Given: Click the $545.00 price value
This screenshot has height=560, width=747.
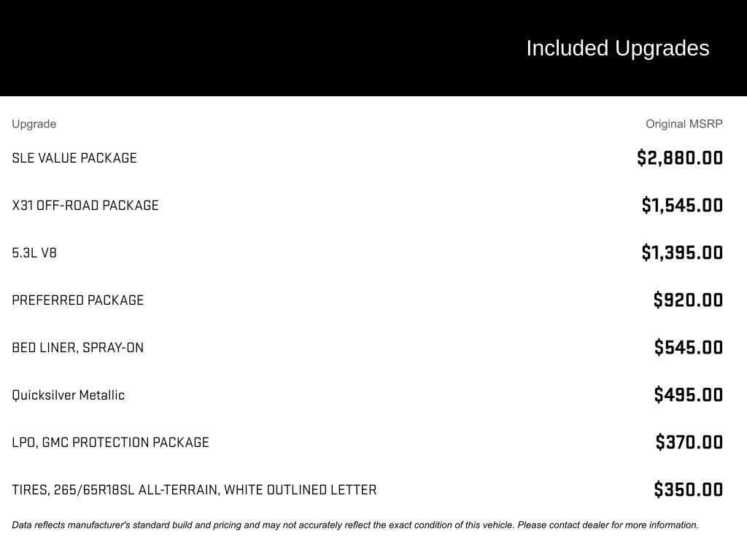Looking at the screenshot, I should coord(689,348).
